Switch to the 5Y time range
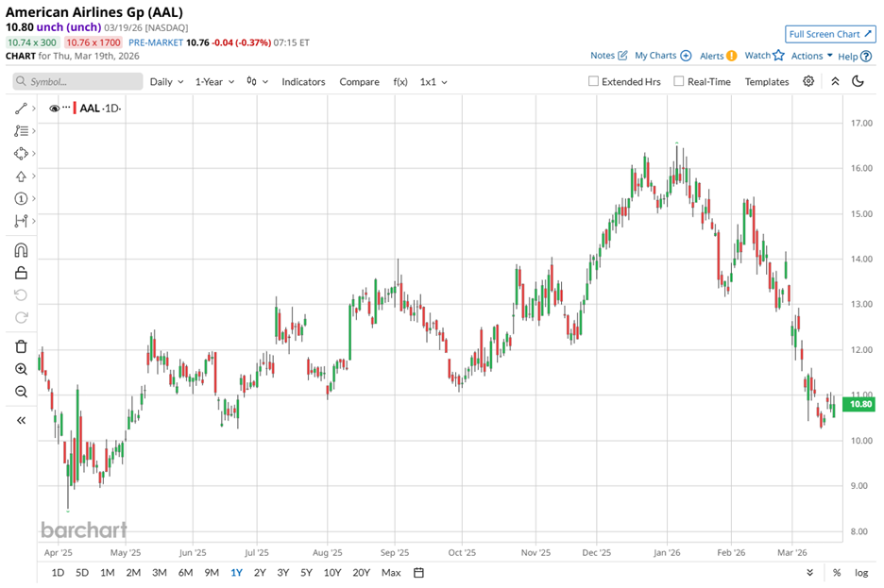Screen dimensions: 884x588 (x=306, y=573)
